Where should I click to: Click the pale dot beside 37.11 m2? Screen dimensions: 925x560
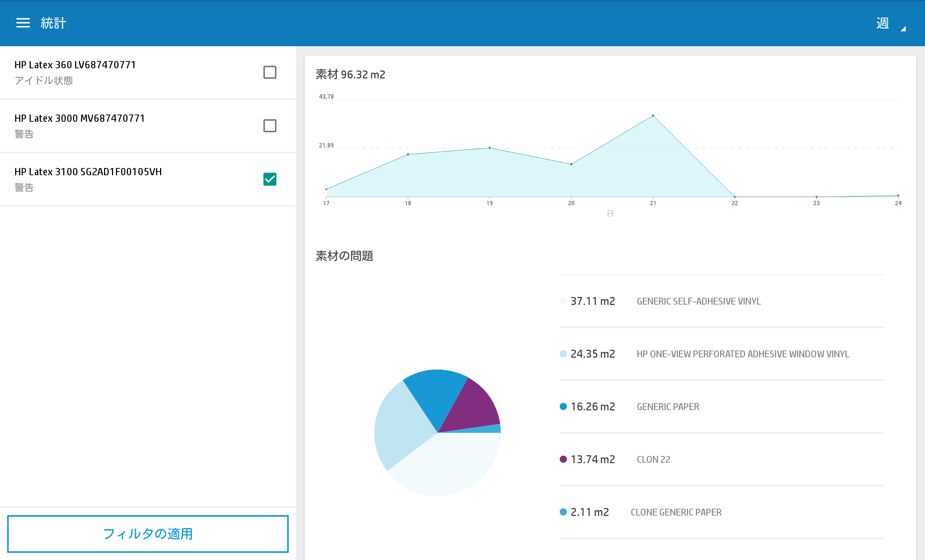pyautogui.click(x=563, y=301)
